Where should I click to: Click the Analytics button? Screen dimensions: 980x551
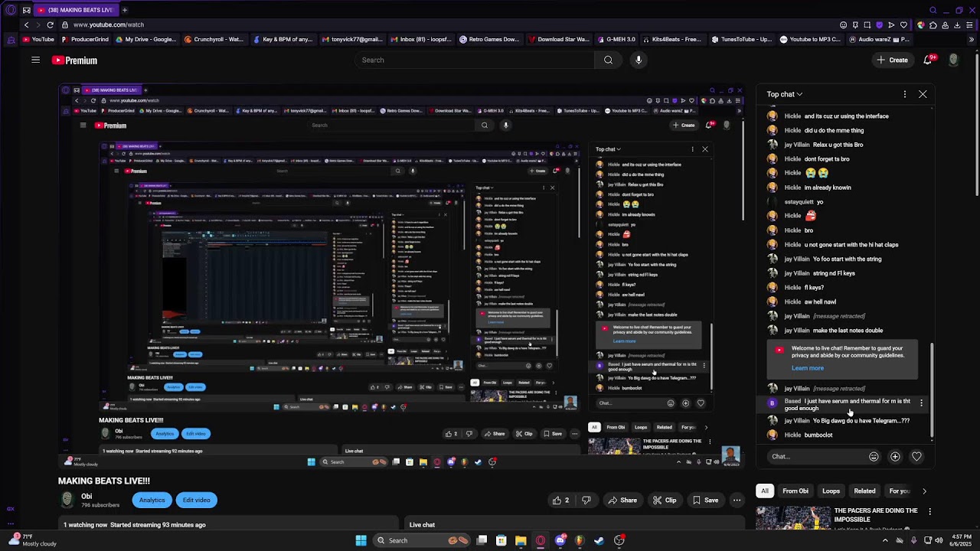152,500
